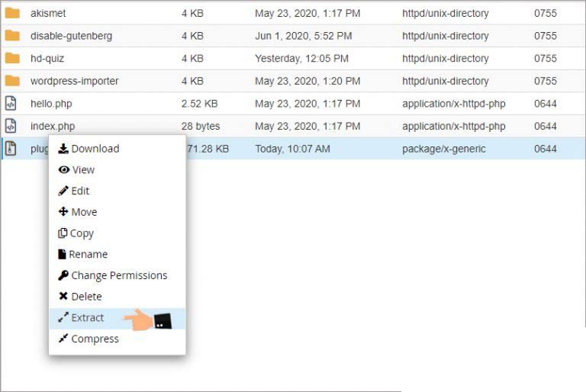Click the hello.php file icon
Screen dimensions: 586x392
pyautogui.click(x=11, y=104)
